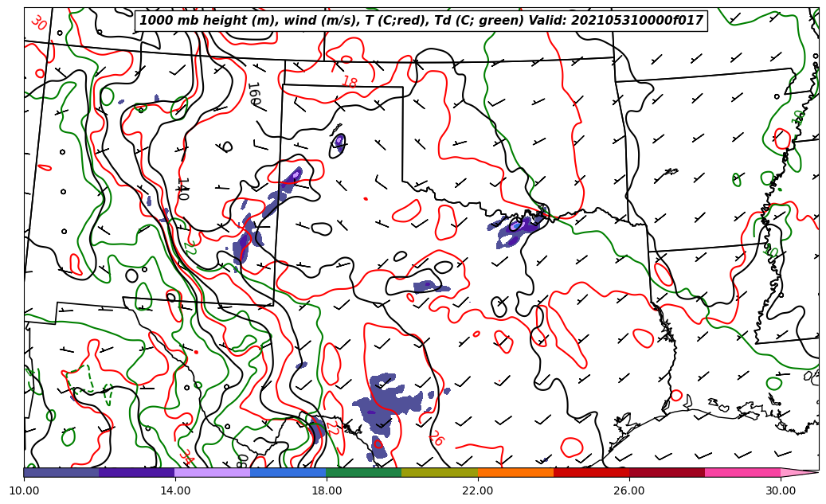Select the 30.00 colorbar tick label

(781, 490)
